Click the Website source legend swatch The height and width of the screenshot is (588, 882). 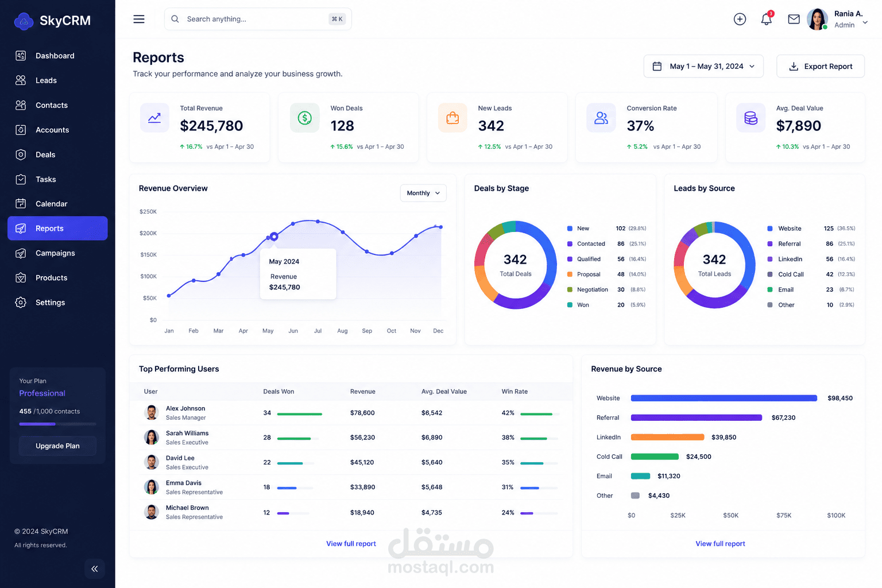(770, 229)
